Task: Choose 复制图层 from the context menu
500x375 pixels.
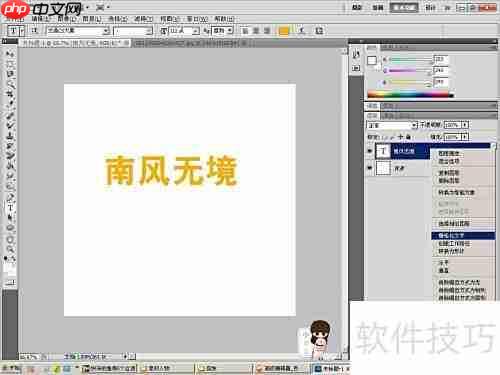Action: click(449, 173)
